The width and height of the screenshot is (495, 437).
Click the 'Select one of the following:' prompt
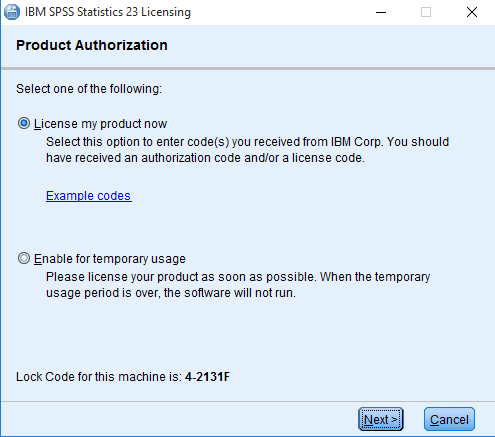[89, 89]
